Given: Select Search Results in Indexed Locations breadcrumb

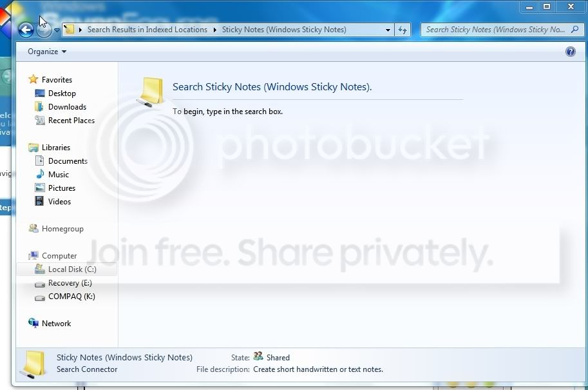Looking at the screenshot, I should pyautogui.click(x=147, y=30).
